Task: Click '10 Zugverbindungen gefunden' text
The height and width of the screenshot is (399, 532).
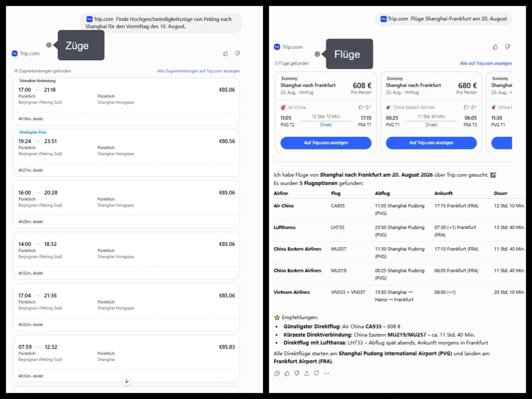Action: coord(42,71)
